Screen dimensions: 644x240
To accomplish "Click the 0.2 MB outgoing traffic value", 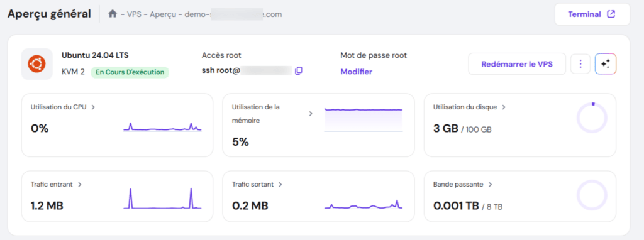I will click(250, 206).
